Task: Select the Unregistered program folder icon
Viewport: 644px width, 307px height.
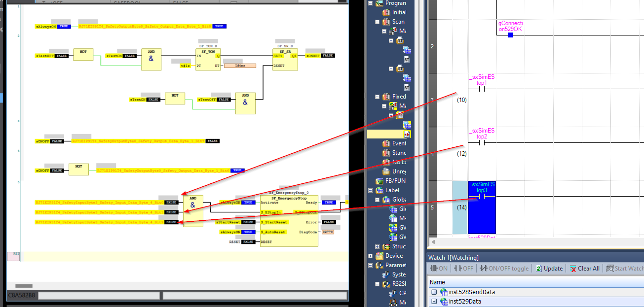Action: click(x=387, y=171)
